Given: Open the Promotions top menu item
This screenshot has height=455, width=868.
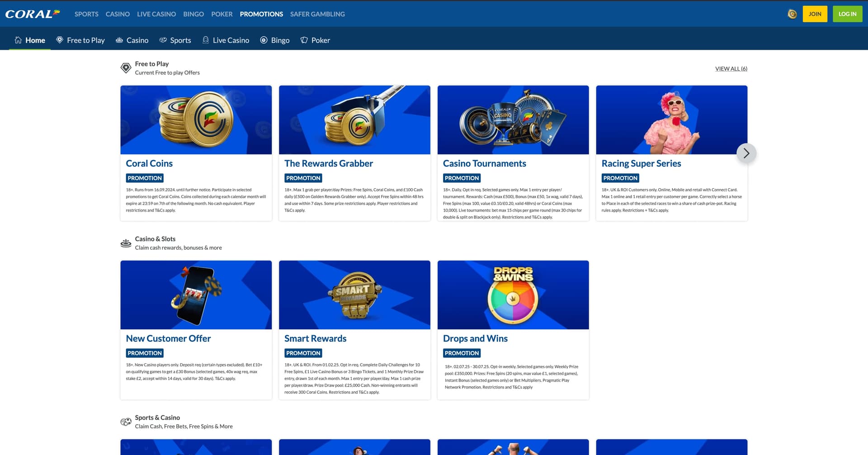Looking at the screenshot, I should click(261, 14).
